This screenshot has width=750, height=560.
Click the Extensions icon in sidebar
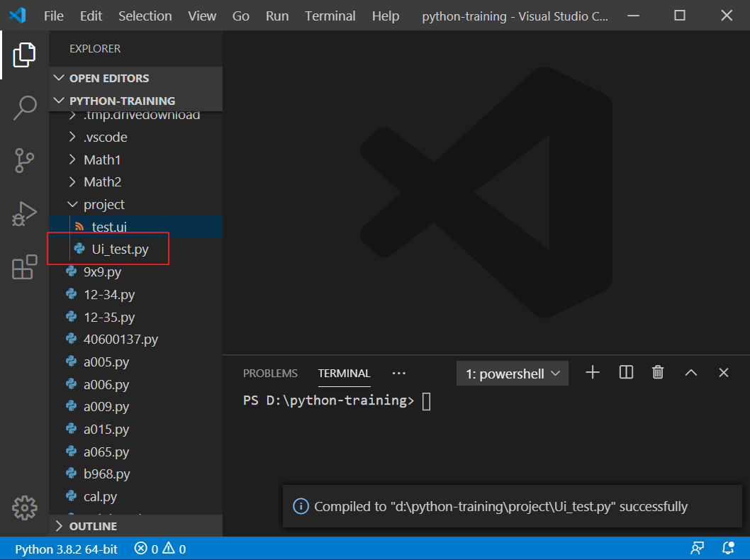tap(25, 267)
